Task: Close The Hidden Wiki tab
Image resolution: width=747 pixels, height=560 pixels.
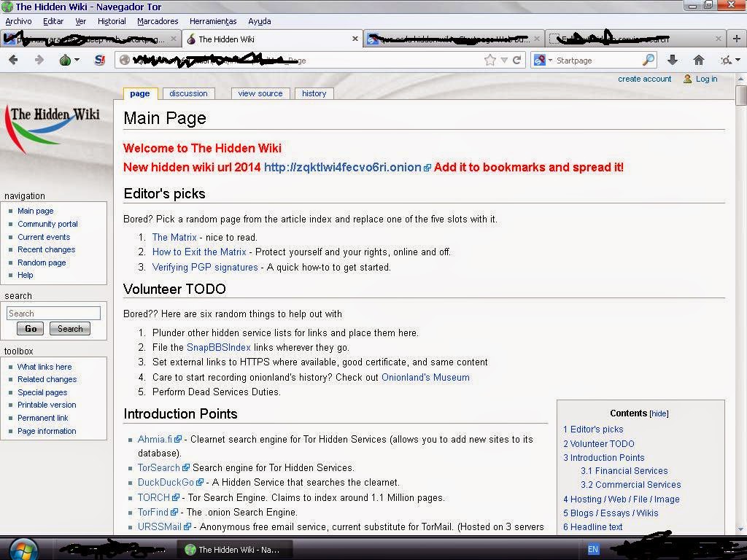Action: coord(355,39)
